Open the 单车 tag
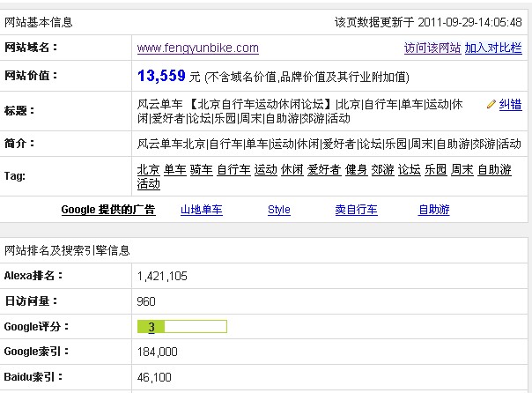This screenshot has width=532, height=393. [x=174, y=170]
